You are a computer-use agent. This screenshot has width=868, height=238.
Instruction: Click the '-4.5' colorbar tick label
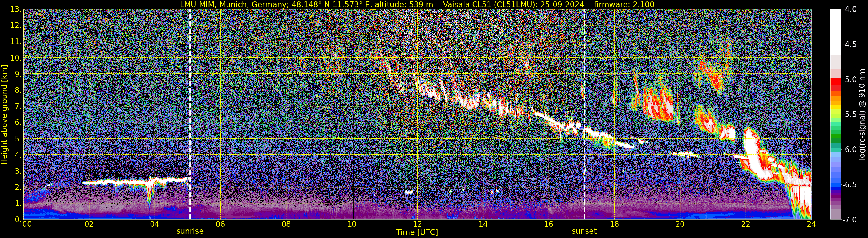click(850, 44)
